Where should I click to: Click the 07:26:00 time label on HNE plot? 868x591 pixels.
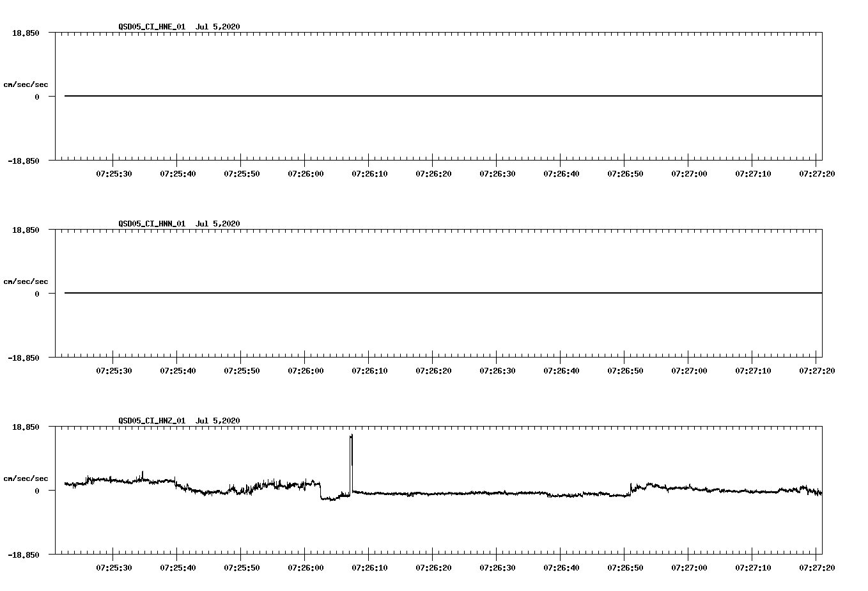point(306,173)
